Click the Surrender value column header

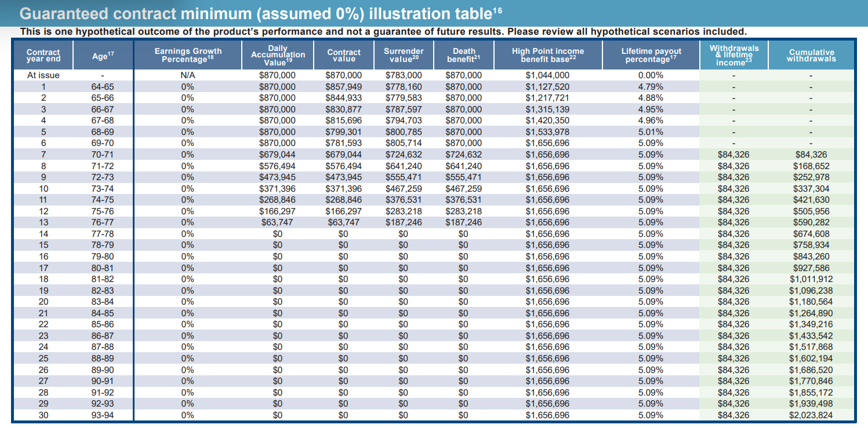[x=404, y=55]
